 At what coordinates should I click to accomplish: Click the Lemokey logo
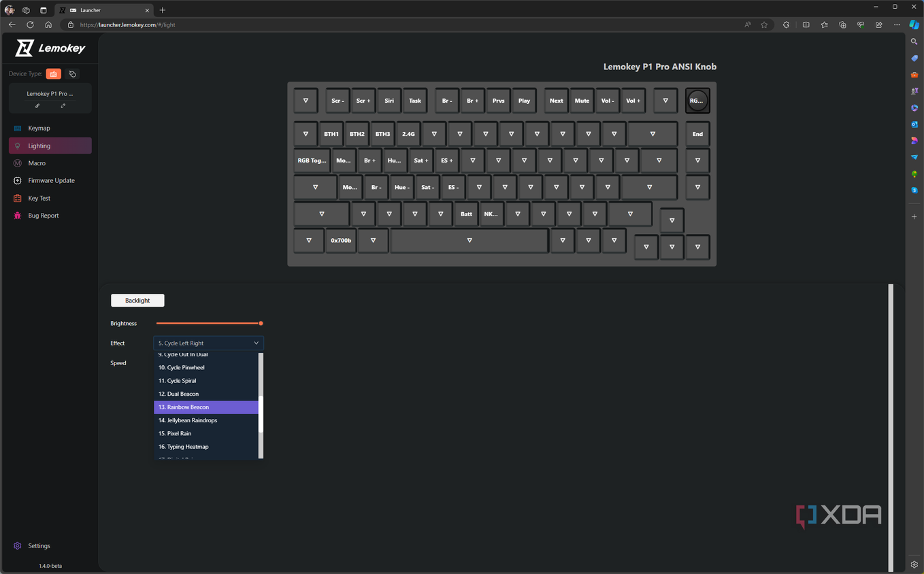[x=50, y=48]
